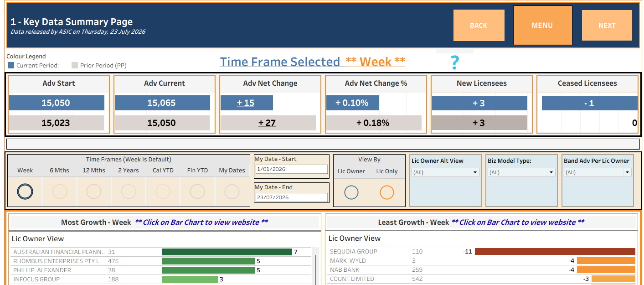
Task: Click the NEXT button
Action: (607, 26)
